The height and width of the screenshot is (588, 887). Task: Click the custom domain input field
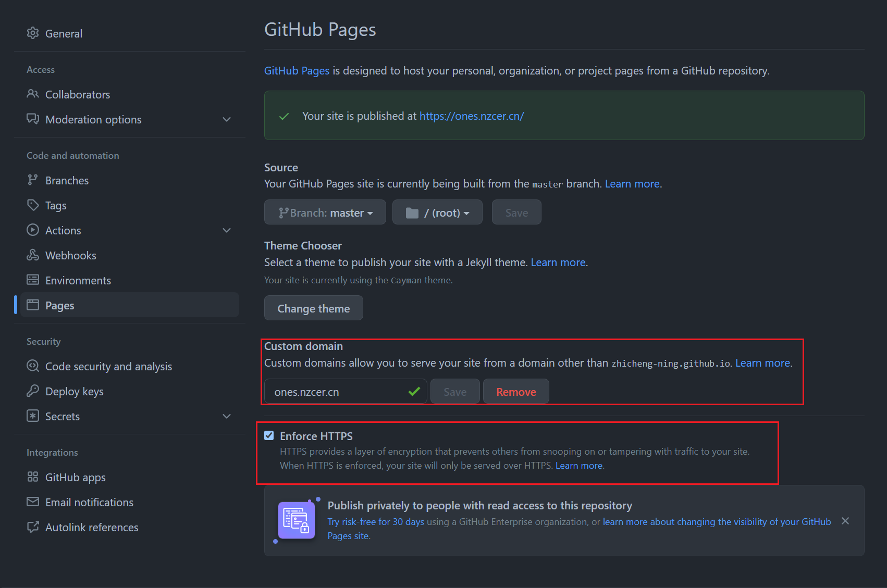tap(346, 391)
